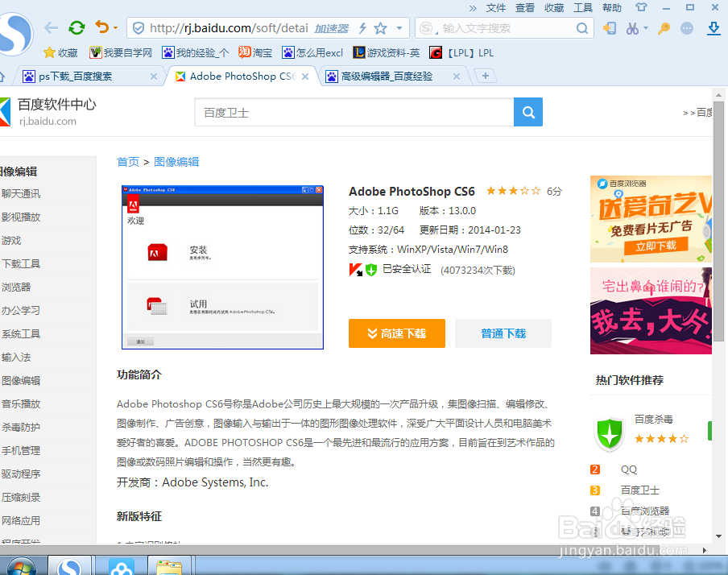
Task: Click the 爱奇艺 立即下载 ad banner
Action: click(x=651, y=219)
